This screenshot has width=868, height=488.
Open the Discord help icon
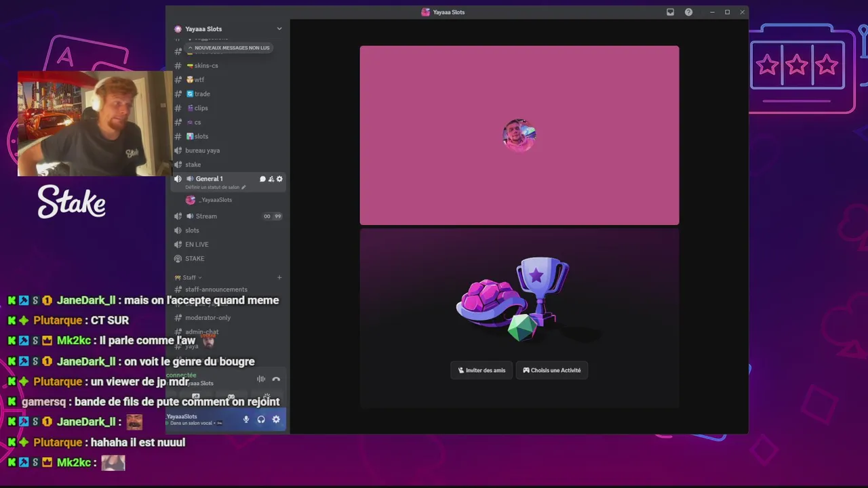click(688, 12)
